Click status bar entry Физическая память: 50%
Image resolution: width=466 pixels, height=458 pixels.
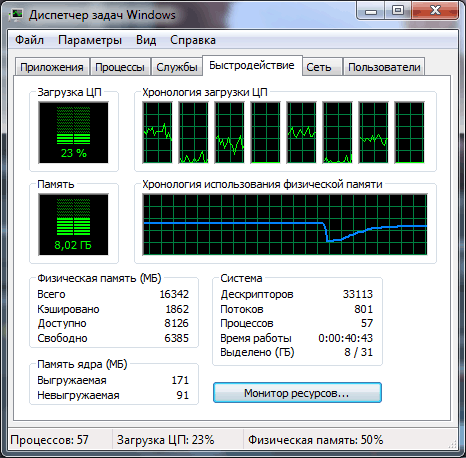tap(315, 440)
